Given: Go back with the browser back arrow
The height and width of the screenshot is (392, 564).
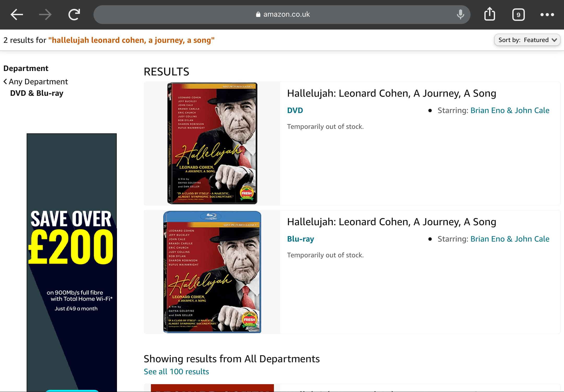Looking at the screenshot, I should coord(17,15).
